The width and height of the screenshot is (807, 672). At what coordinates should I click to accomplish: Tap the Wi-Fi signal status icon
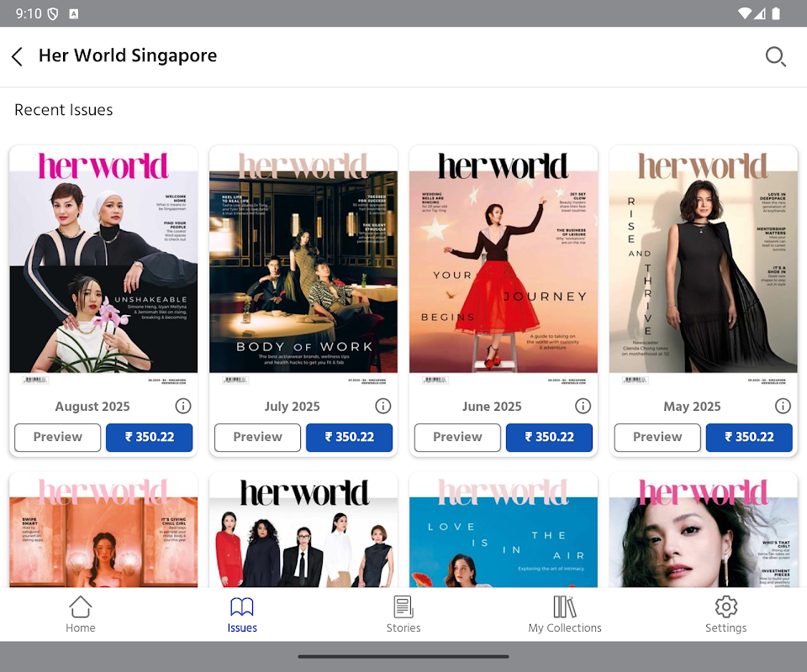tap(744, 14)
